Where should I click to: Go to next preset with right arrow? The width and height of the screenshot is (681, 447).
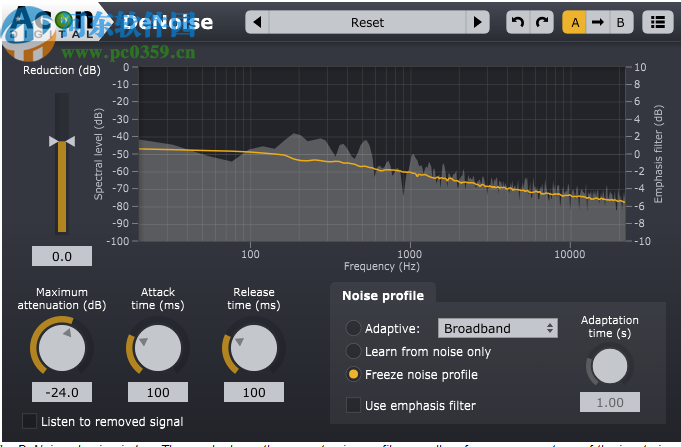pos(477,22)
